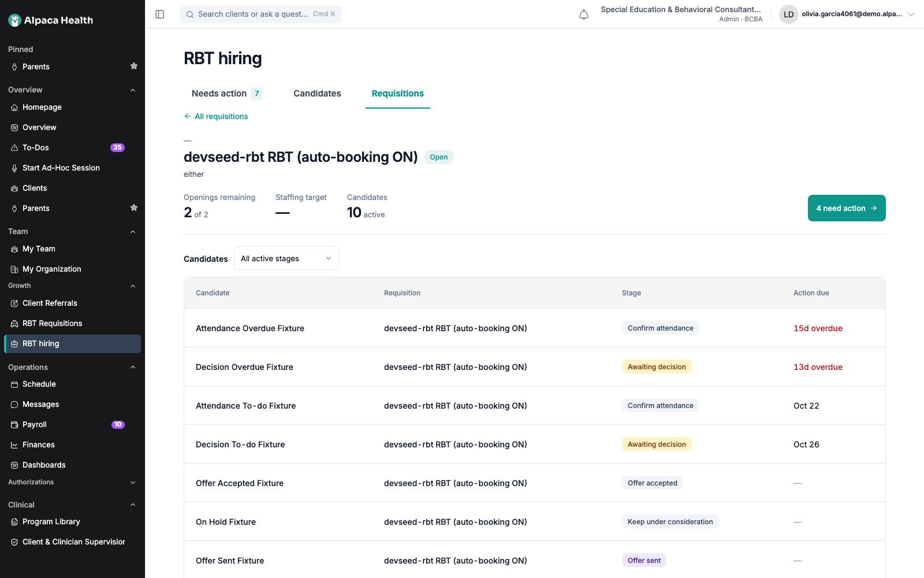Select the Requisitions tab
Viewport: 924px width, 578px height.
click(x=398, y=94)
